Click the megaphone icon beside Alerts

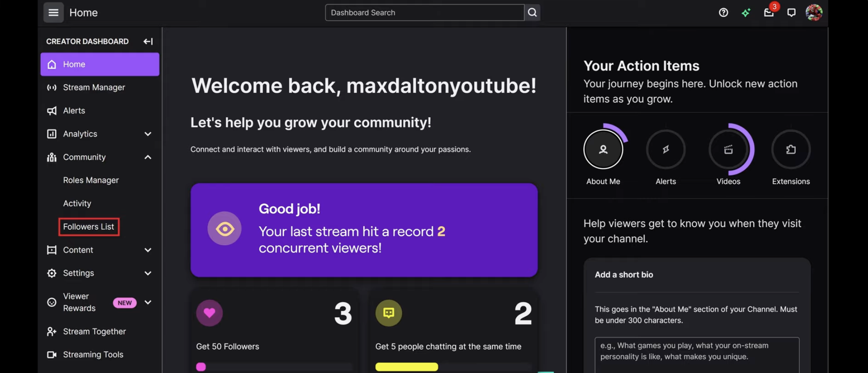tap(52, 111)
